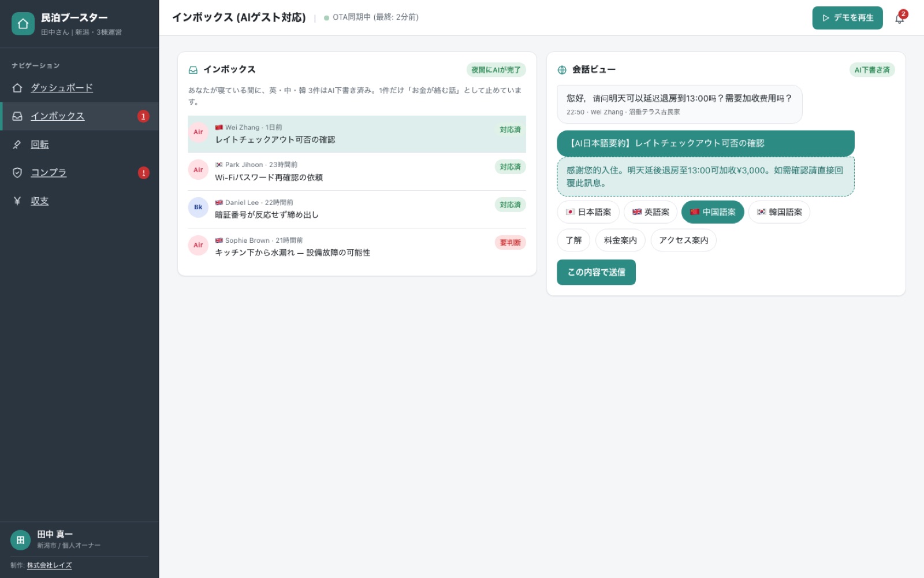This screenshot has width=924, height=578.
Task: Open Sophie Brown's 水漏れ message
Action: (x=357, y=247)
